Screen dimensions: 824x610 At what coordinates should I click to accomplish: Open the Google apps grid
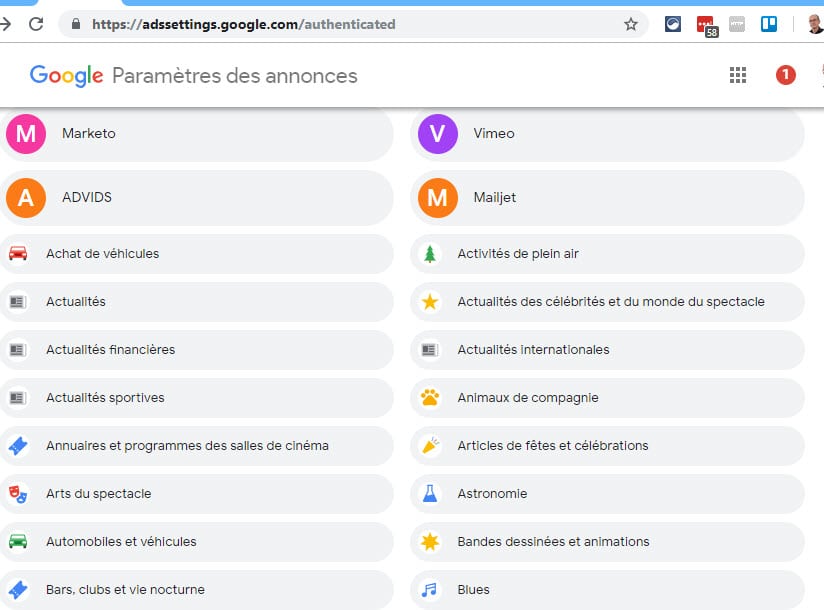tap(738, 75)
